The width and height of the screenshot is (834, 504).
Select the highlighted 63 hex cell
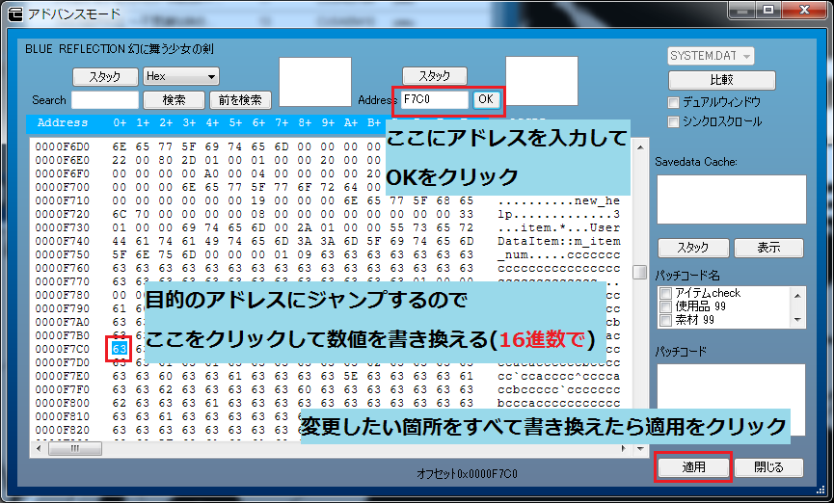[x=120, y=346]
